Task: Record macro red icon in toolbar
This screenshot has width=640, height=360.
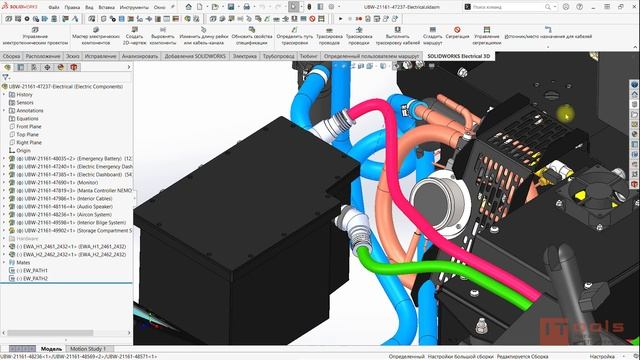Action: [x=358, y=19]
